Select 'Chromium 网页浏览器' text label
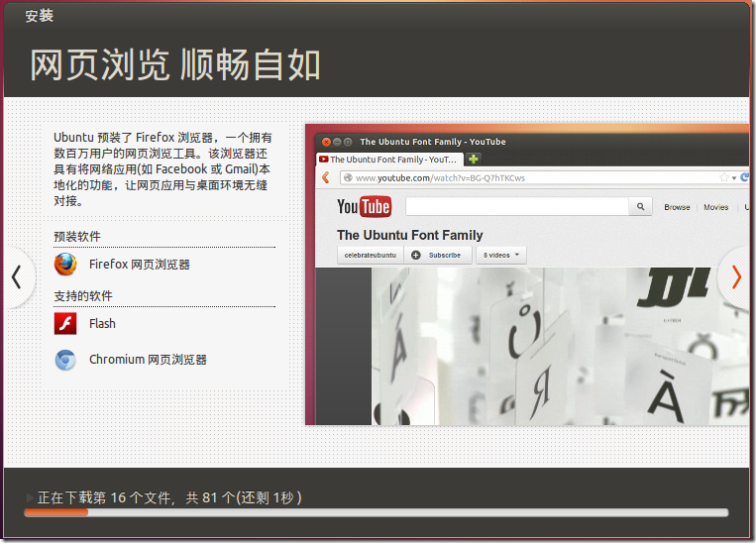756x543 pixels. coord(148,360)
